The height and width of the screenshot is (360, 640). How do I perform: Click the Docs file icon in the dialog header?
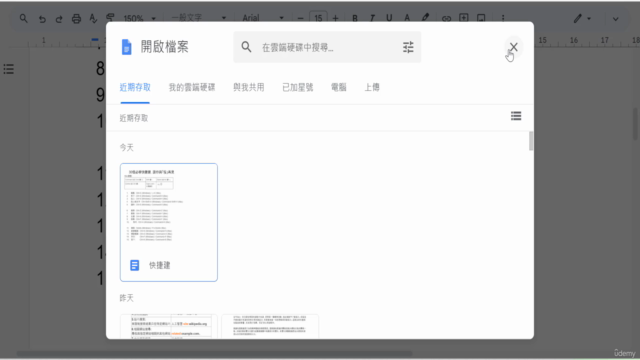tap(127, 47)
